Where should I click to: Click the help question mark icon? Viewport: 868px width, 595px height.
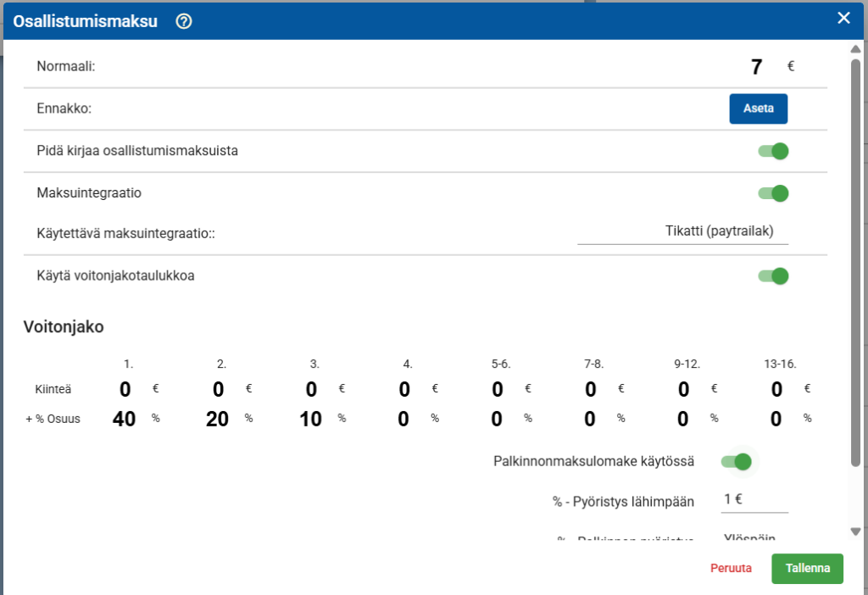[184, 22]
